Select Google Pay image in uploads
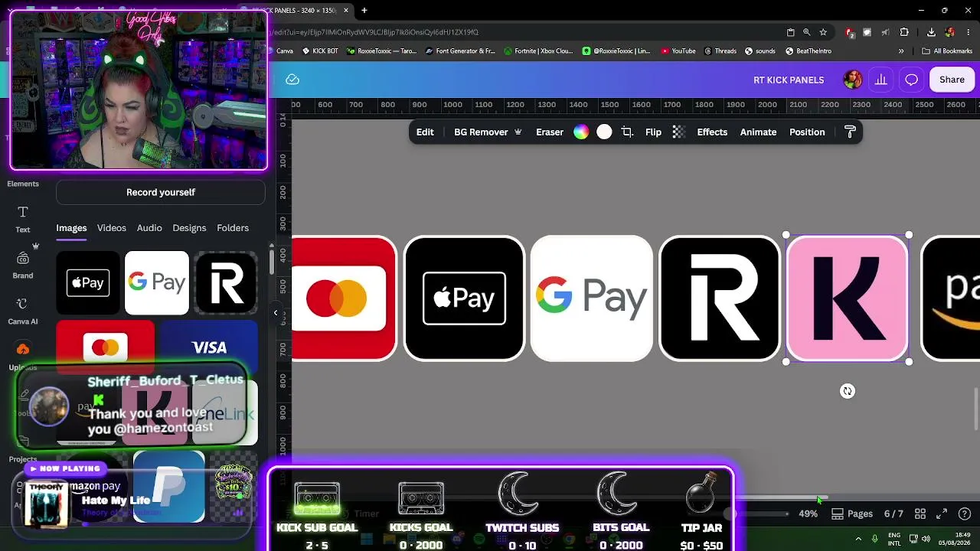980x551 pixels. (157, 283)
